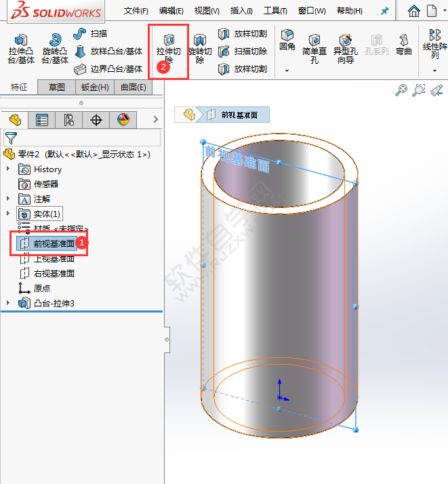The height and width of the screenshot is (484, 448).
Task: Select the Revolved Boss/Base (旋转凸台/基体) tool
Action: (55, 49)
